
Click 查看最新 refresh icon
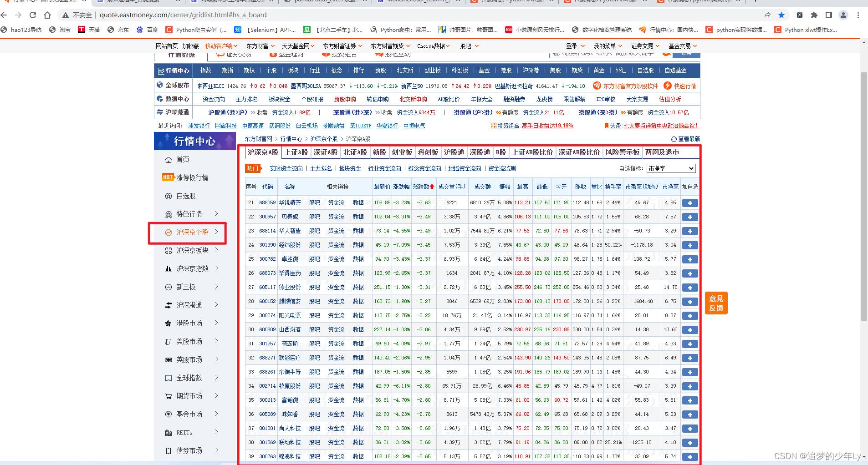click(x=674, y=139)
